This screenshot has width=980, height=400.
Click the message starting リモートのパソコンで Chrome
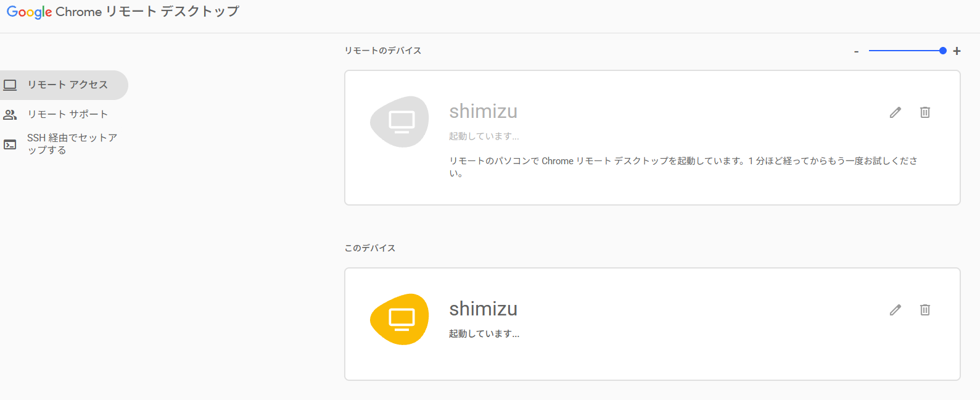point(683,167)
